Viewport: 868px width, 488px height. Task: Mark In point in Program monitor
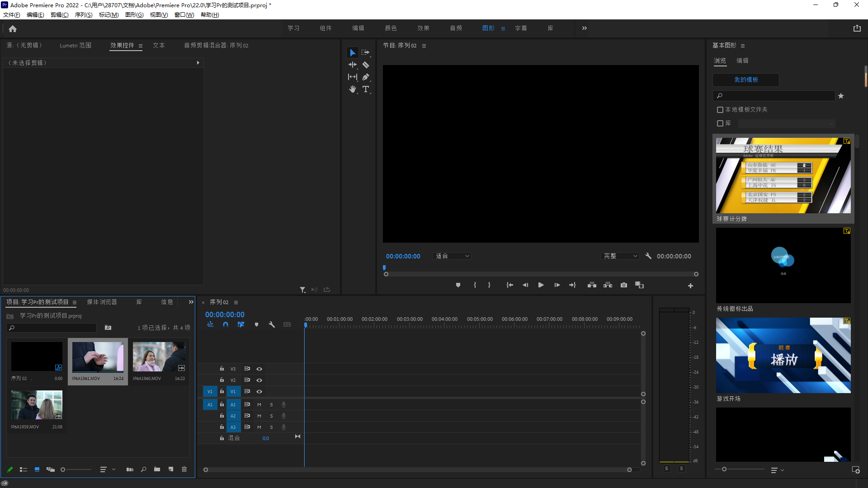pos(475,285)
